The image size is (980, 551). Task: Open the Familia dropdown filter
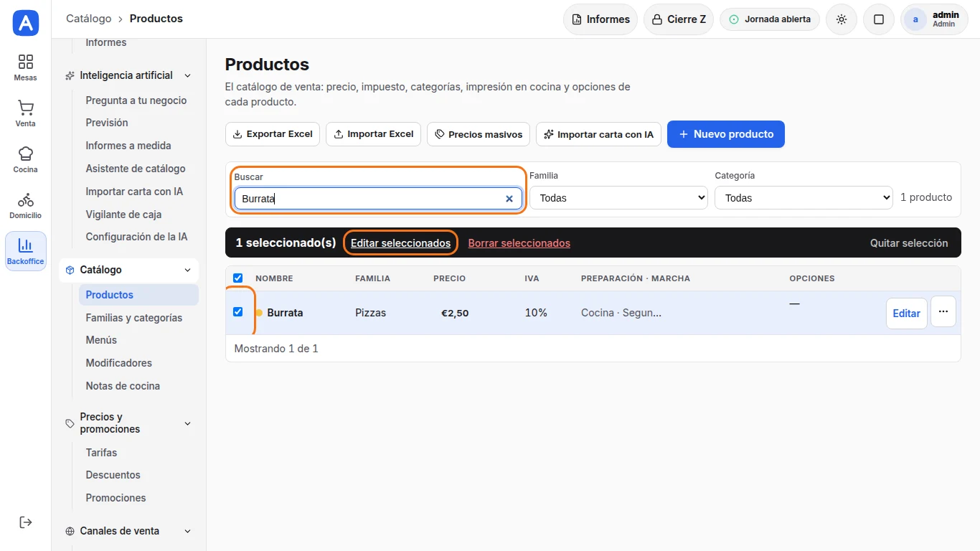coord(618,198)
